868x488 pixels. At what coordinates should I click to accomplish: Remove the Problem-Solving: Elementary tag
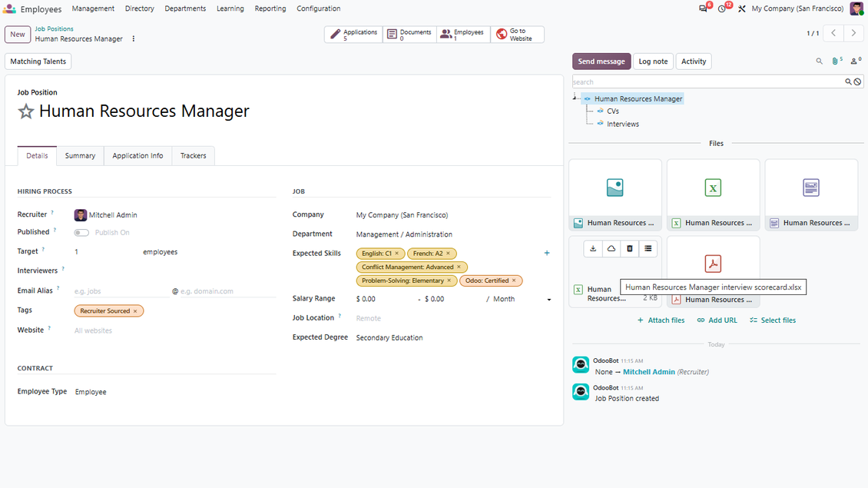click(x=449, y=281)
